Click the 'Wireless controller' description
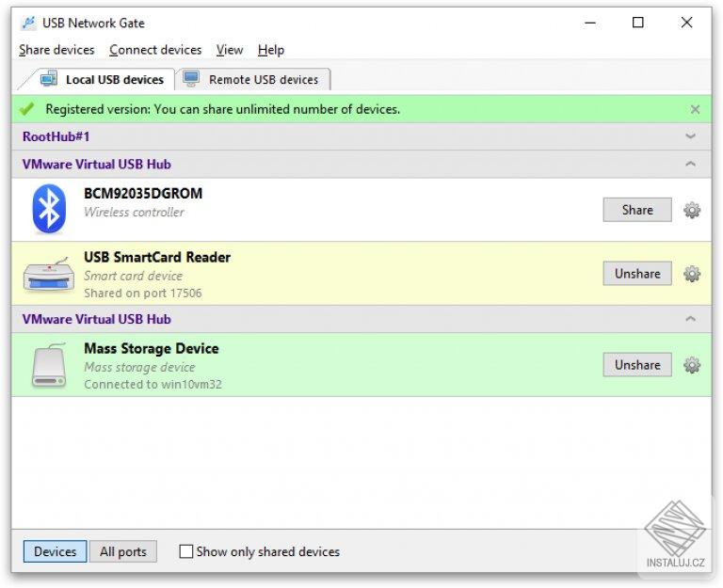Image resolution: width=723 pixels, height=588 pixels. click(134, 213)
